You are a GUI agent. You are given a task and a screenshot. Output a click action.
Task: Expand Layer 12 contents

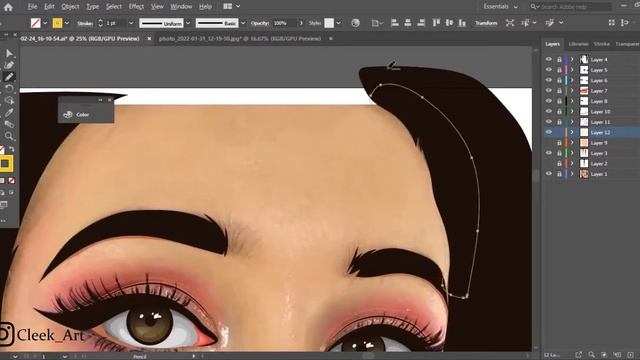click(x=572, y=132)
